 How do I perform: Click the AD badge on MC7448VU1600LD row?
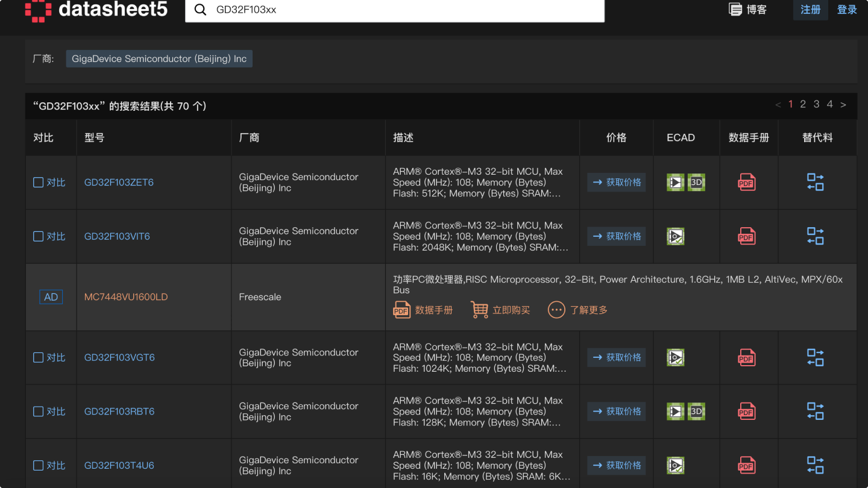pyautogui.click(x=51, y=297)
